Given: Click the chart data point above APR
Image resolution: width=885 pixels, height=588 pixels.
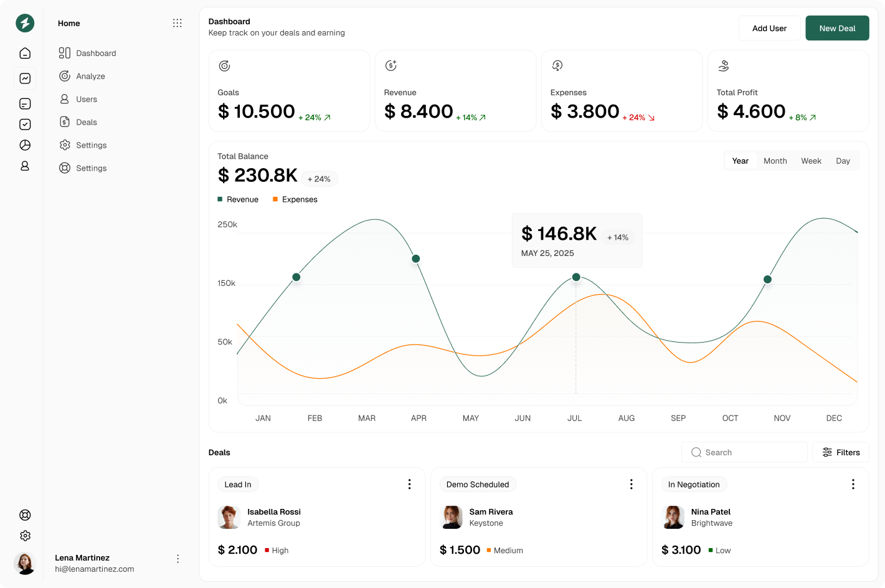Looking at the screenshot, I should pos(416,258).
